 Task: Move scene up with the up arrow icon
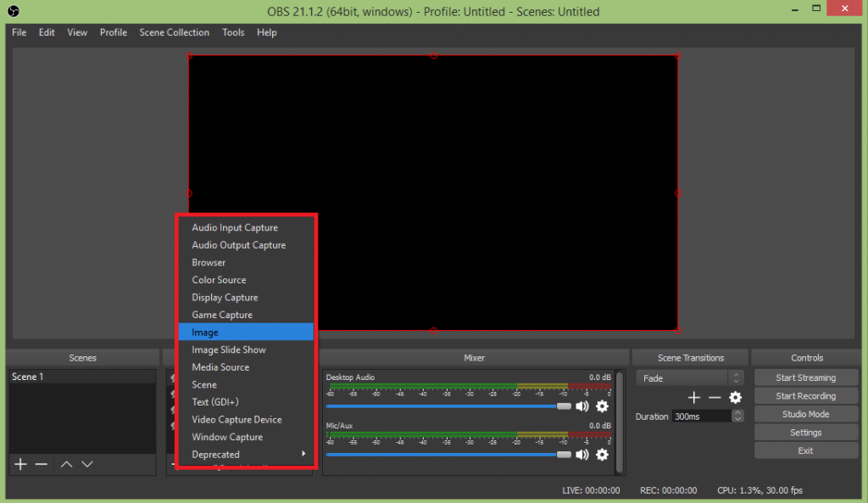click(65, 464)
